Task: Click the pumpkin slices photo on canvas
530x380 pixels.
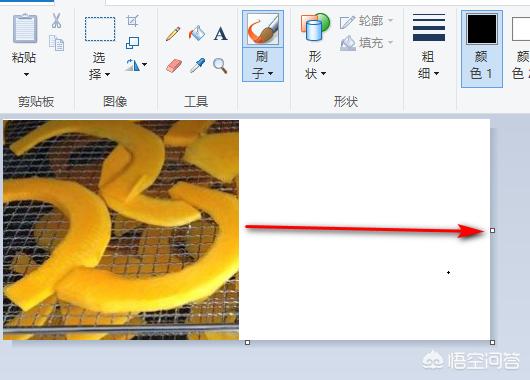Action: [121, 230]
